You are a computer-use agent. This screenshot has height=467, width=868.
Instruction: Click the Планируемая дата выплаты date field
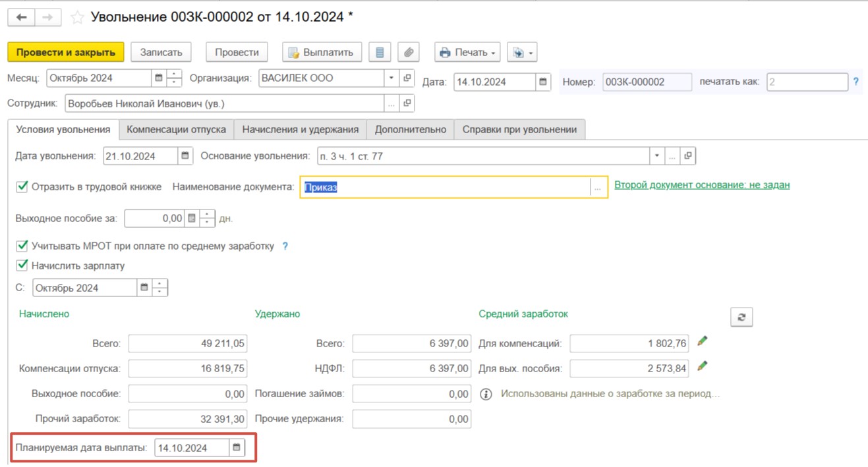(192, 448)
